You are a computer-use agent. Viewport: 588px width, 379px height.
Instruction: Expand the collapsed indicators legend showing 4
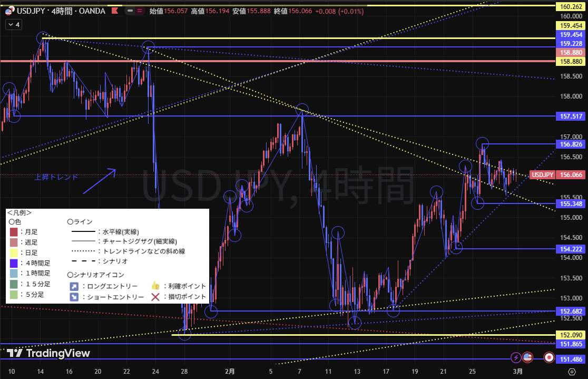click(14, 25)
